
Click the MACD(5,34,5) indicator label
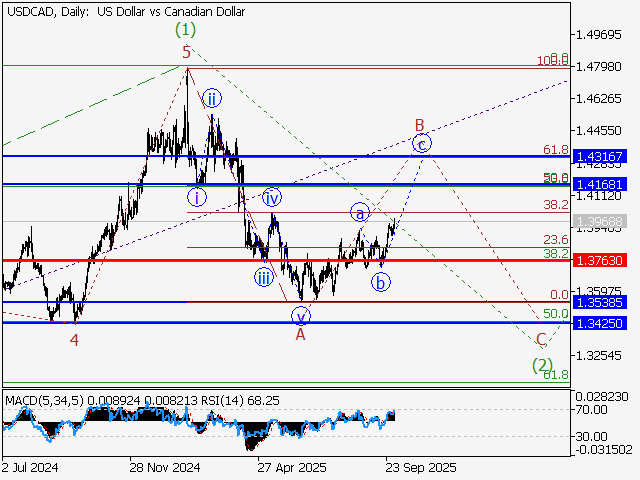point(43,400)
